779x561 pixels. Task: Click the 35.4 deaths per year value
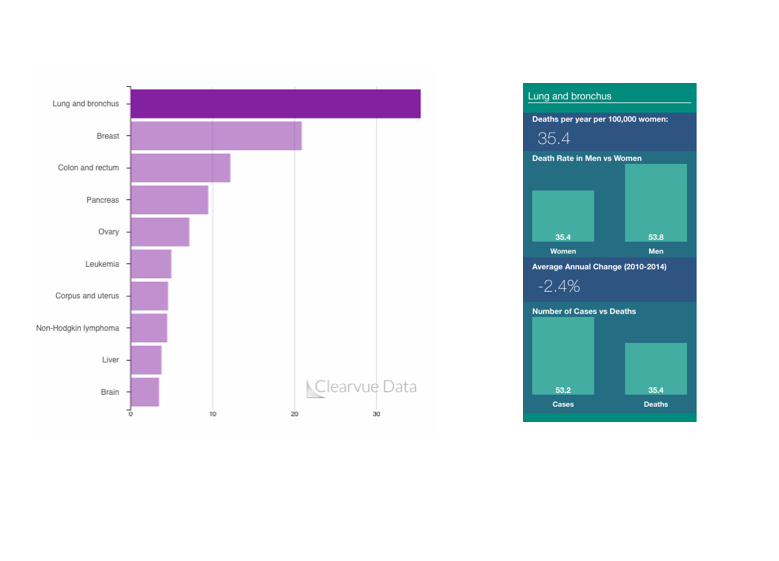click(x=554, y=138)
